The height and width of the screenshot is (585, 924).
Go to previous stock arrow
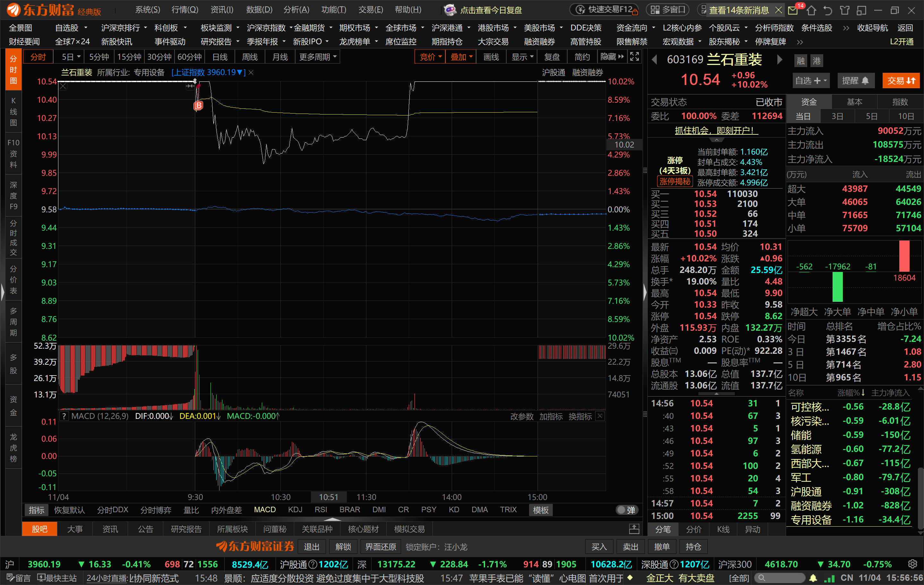(654, 59)
